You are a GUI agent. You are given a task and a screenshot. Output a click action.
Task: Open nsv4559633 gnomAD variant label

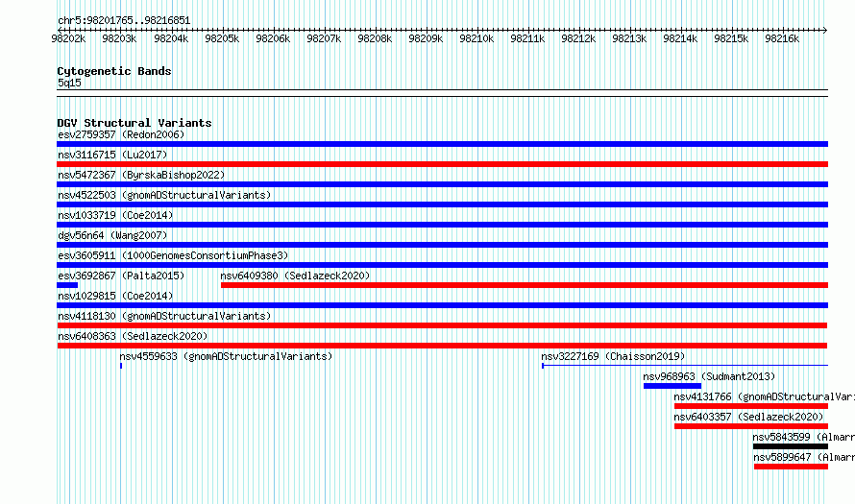pos(226,356)
